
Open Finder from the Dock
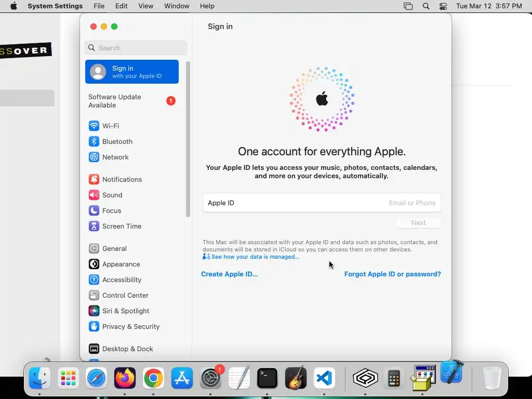(39, 378)
